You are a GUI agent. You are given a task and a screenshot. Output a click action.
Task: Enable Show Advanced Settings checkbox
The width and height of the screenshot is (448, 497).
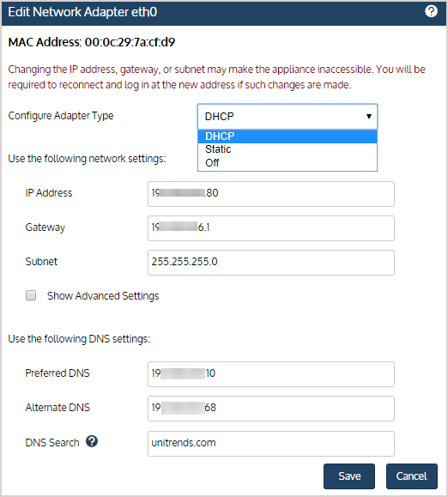click(x=31, y=295)
